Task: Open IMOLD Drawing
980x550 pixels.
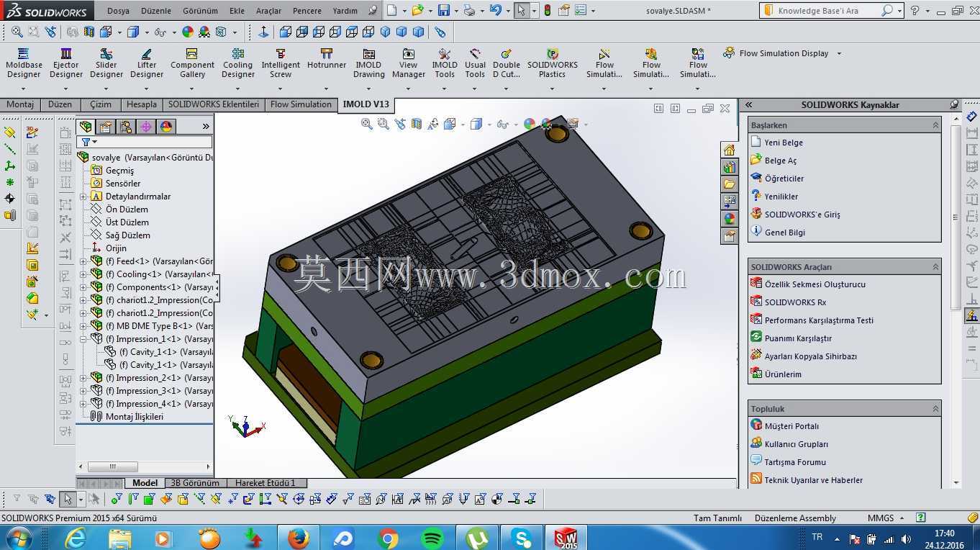Action: [369, 63]
